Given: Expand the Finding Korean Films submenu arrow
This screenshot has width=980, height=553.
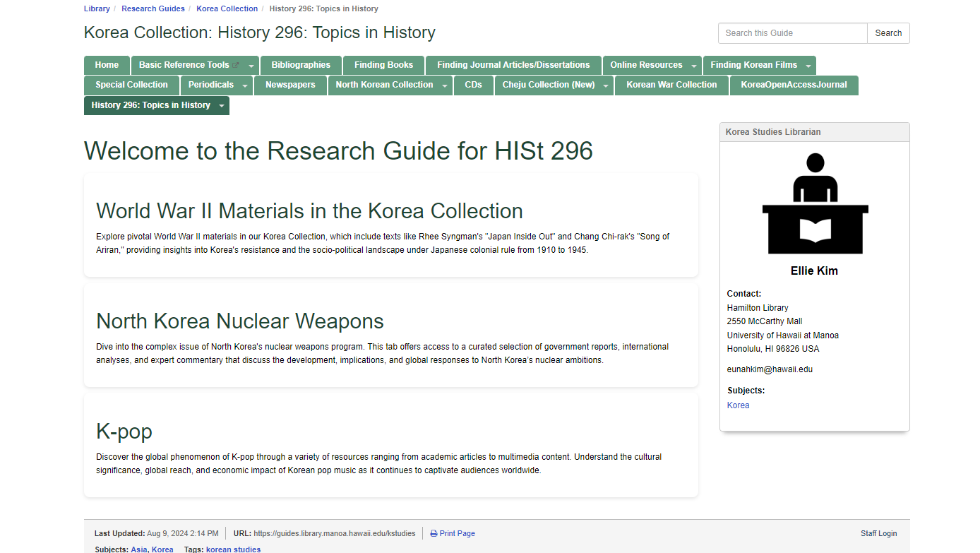Looking at the screenshot, I should tap(808, 66).
